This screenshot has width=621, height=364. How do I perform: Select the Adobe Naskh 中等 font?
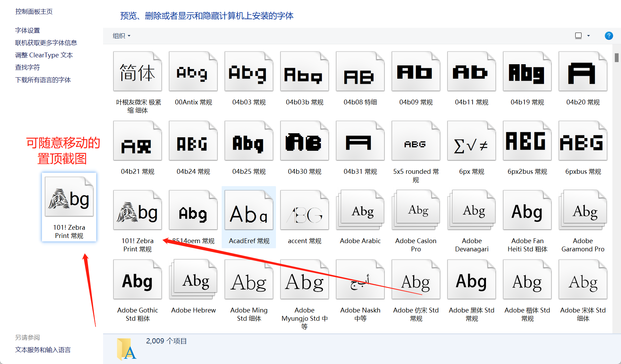(360, 280)
